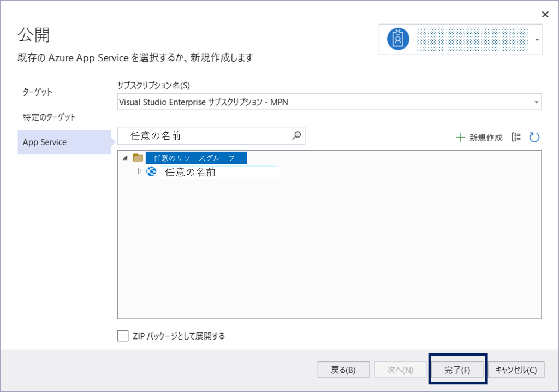Open the subscription name combo box
The width and height of the screenshot is (559, 392).
click(x=329, y=102)
